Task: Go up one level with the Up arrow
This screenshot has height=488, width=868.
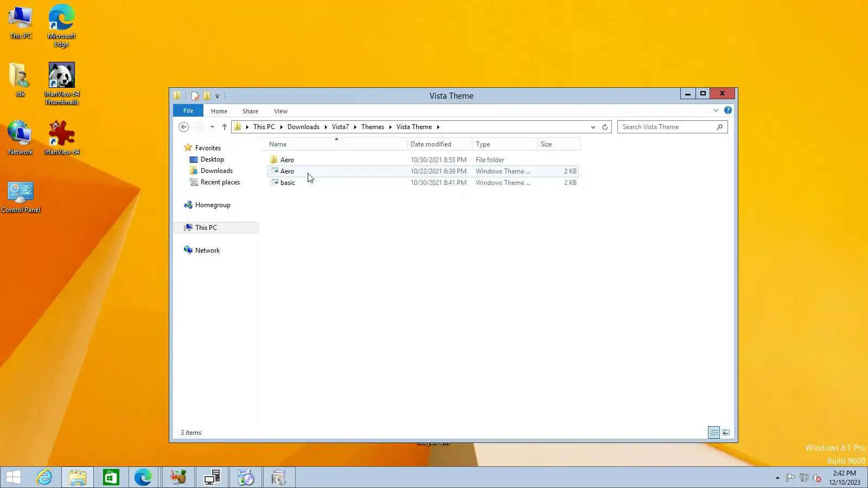Action: point(224,127)
